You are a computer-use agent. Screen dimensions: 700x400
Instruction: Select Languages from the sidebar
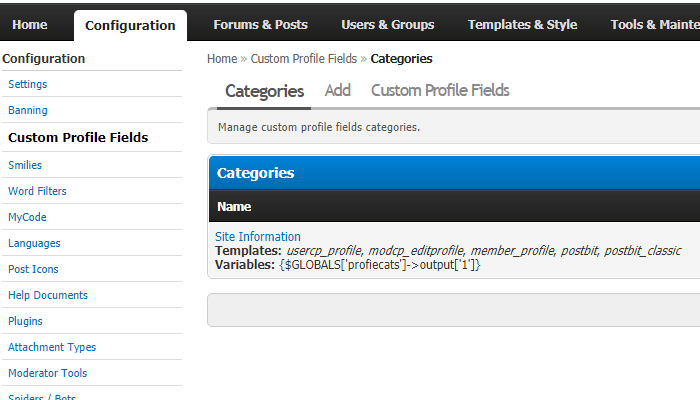pyautogui.click(x=34, y=243)
